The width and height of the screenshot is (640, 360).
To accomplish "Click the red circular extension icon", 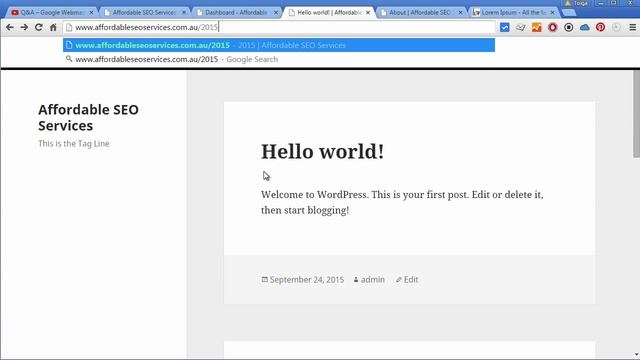I will click(552, 27).
